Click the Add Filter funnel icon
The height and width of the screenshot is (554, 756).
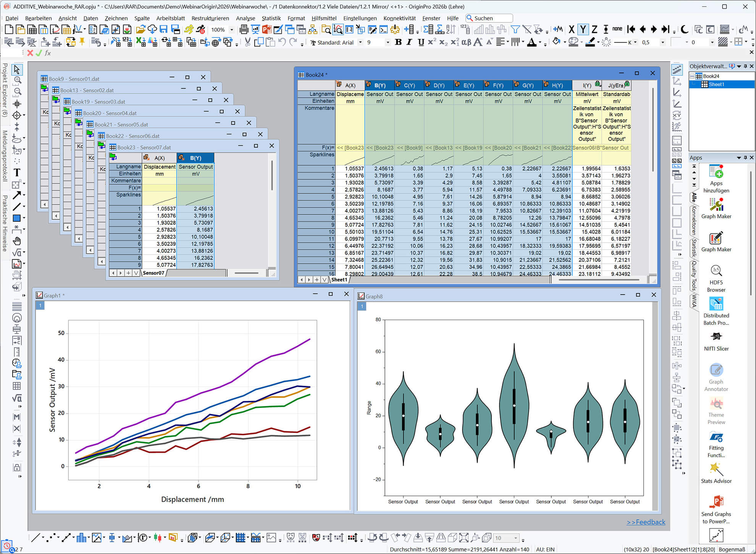(515, 29)
